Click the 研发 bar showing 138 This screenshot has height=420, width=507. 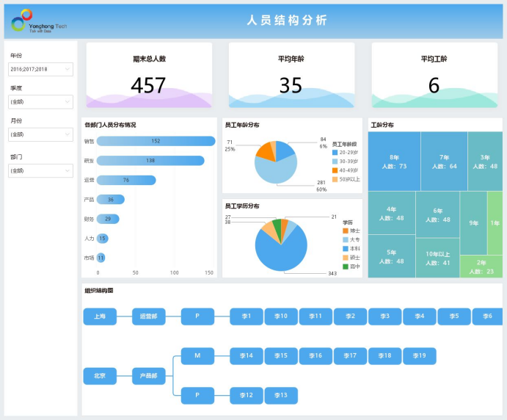click(150, 160)
